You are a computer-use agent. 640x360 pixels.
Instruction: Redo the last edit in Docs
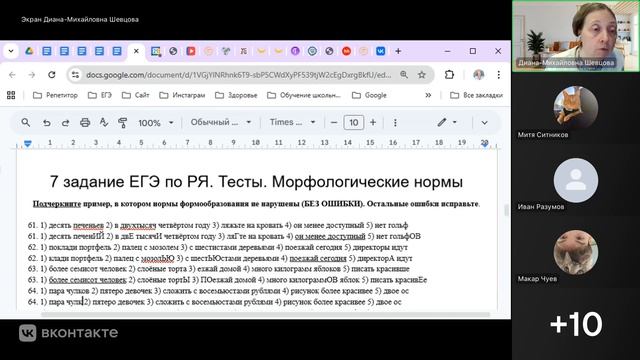click(x=65, y=122)
